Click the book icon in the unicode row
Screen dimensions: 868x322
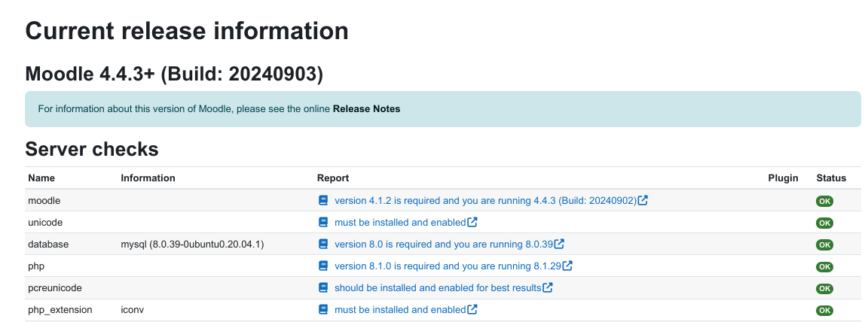(323, 222)
